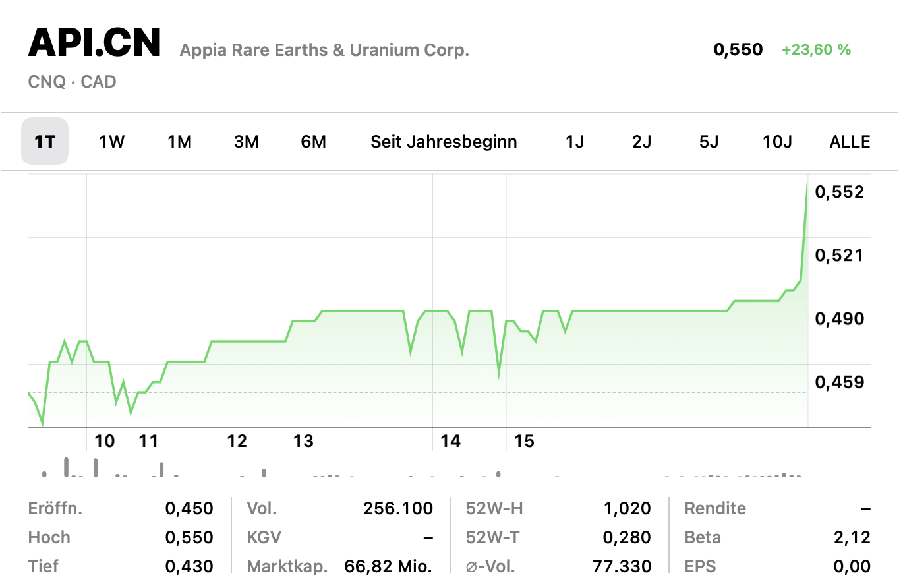Choose the Seit Jahresbeginn range

444,142
